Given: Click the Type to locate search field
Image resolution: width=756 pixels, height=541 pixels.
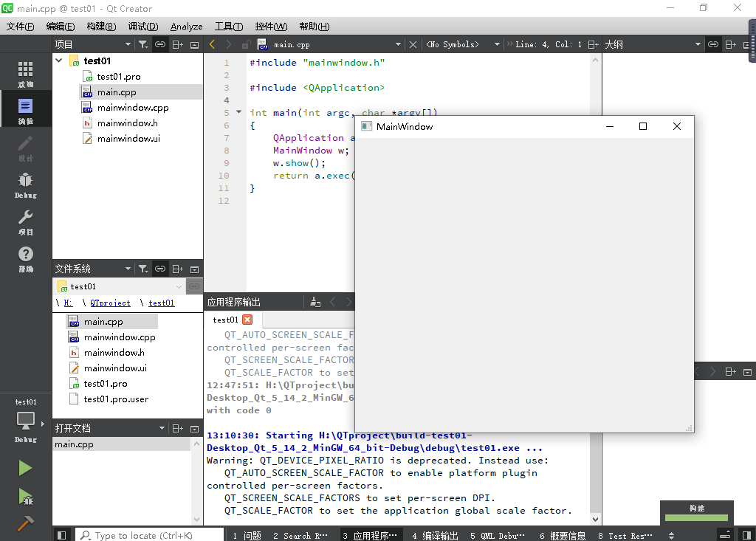Looking at the screenshot, I should [x=149, y=535].
